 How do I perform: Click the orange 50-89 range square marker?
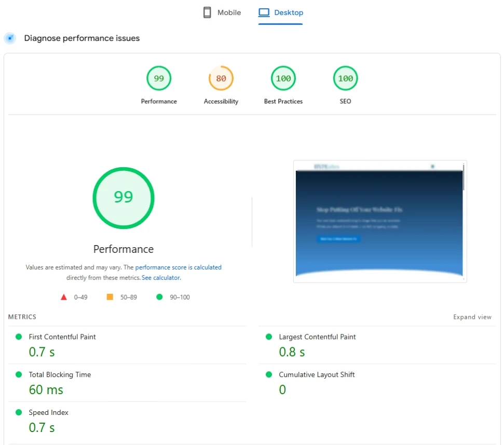tap(109, 296)
